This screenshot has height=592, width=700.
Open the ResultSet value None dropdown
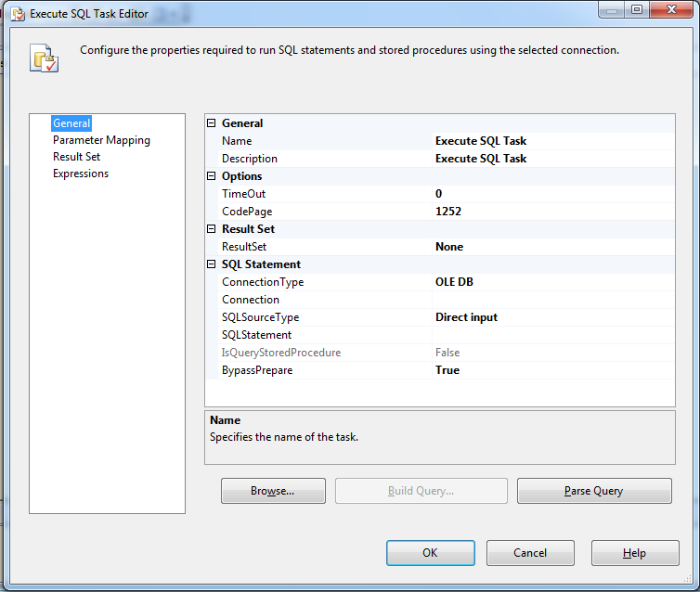pos(553,247)
